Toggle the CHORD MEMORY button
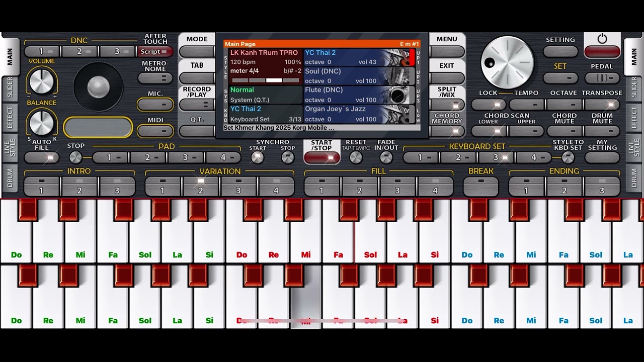This screenshot has height=362, width=644. tap(447, 131)
